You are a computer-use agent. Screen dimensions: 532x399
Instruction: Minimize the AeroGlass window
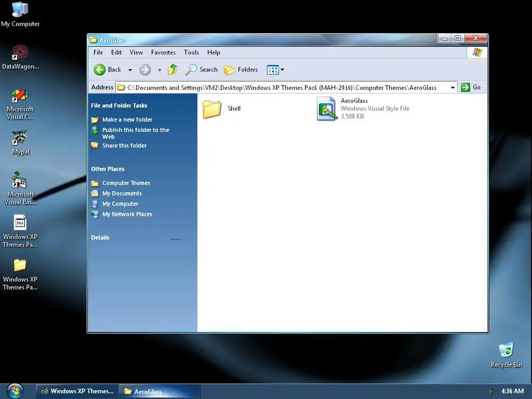[445, 38]
